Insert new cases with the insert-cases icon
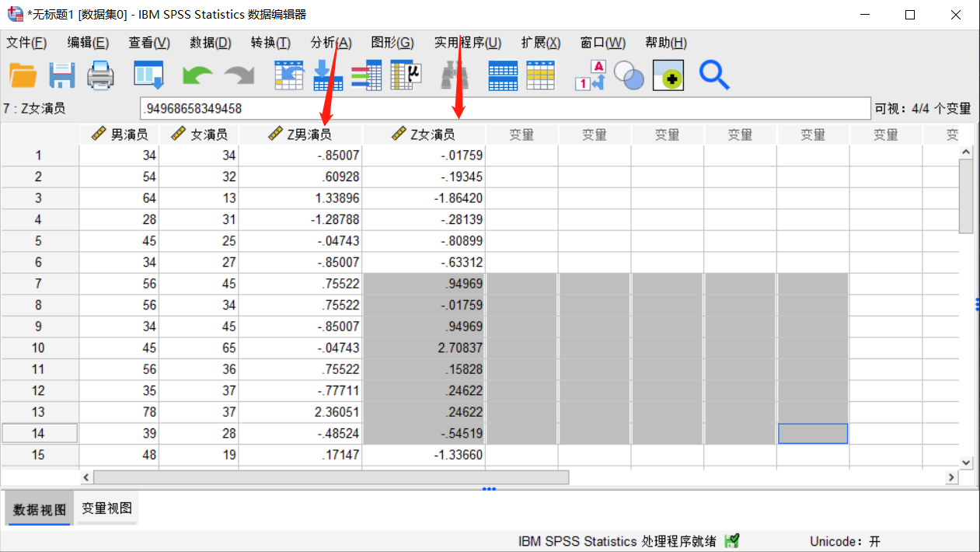 point(327,75)
